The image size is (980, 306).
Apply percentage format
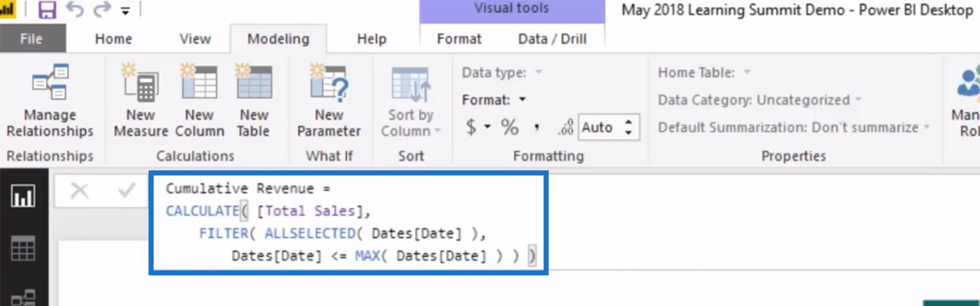tap(509, 126)
